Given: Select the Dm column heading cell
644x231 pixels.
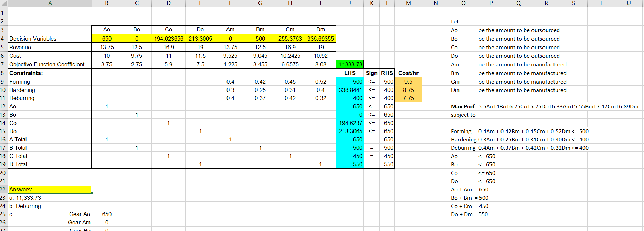Looking at the screenshot, I should click(x=320, y=30).
